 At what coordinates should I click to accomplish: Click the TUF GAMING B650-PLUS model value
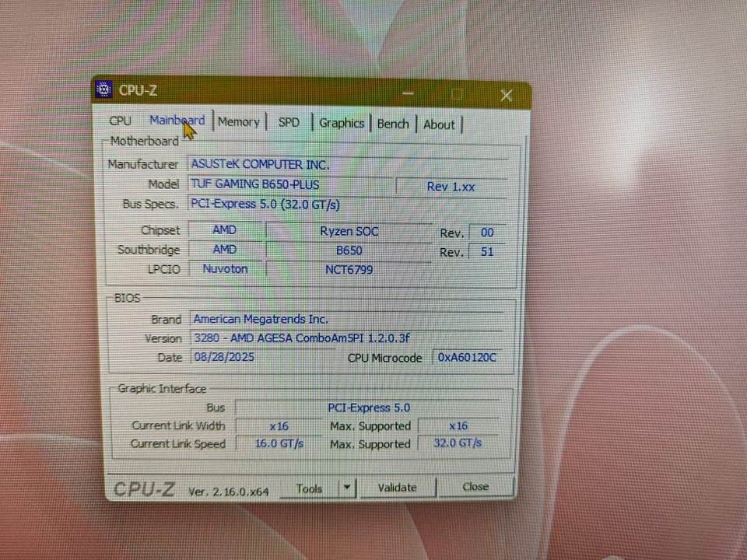coord(289,184)
